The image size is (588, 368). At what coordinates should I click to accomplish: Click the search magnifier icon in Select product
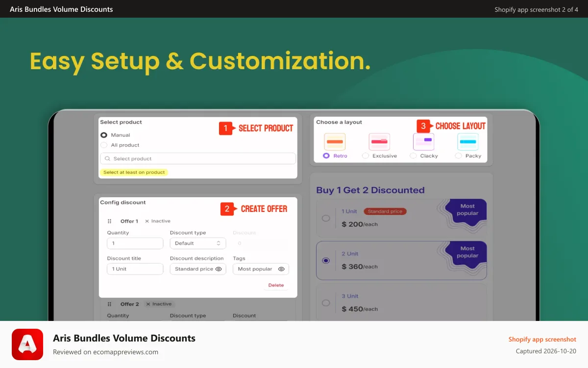pyautogui.click(x=108, y=158)
